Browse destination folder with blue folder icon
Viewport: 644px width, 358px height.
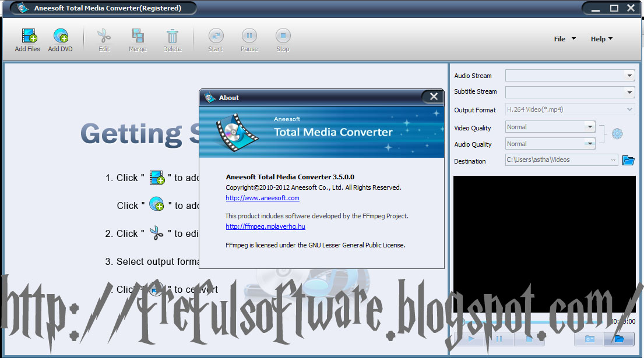628,160
